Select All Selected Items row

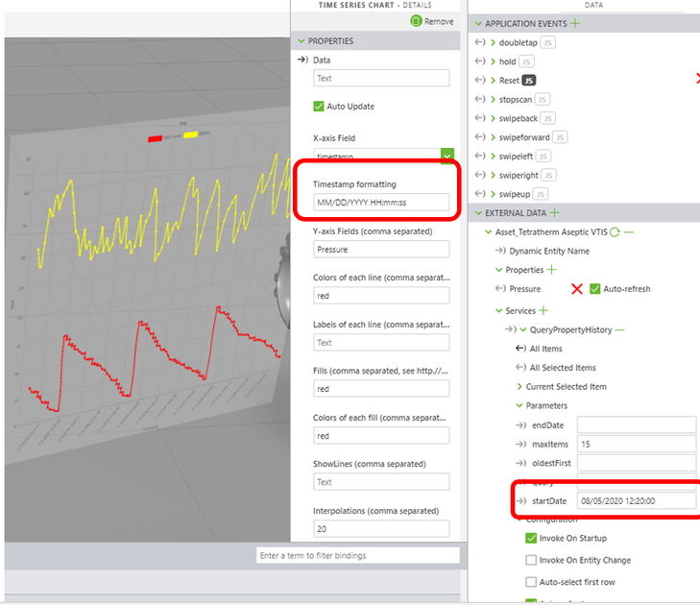(563, 368)
